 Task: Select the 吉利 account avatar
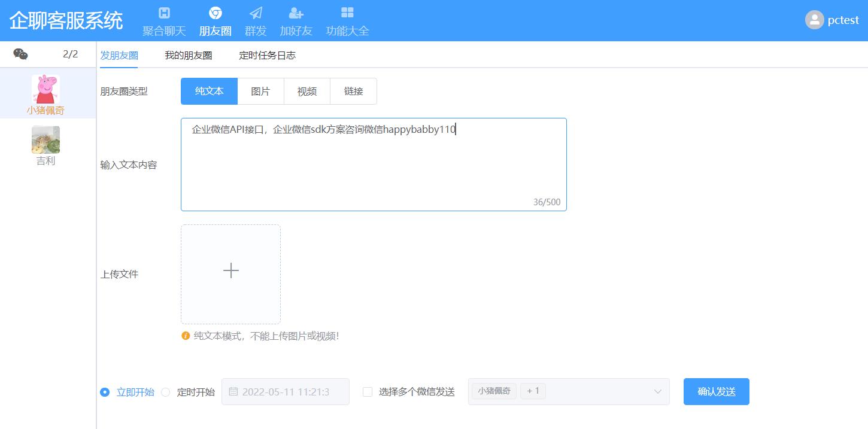[45, 139]
